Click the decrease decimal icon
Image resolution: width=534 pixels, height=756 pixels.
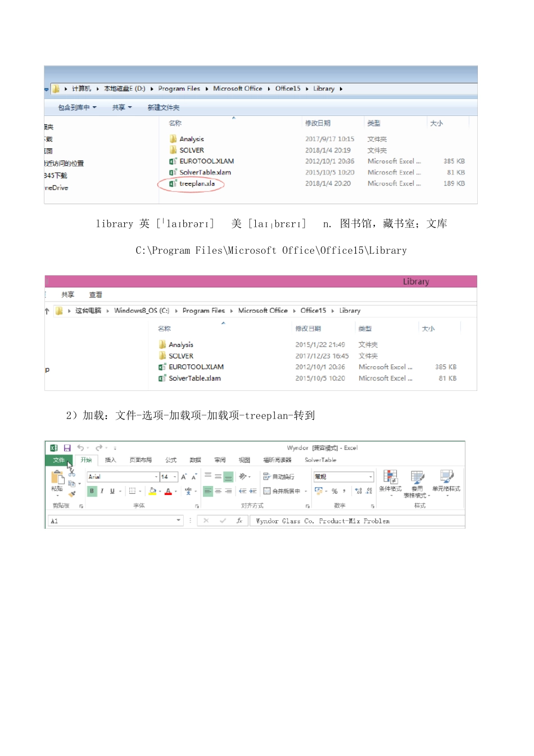point(369,491)
